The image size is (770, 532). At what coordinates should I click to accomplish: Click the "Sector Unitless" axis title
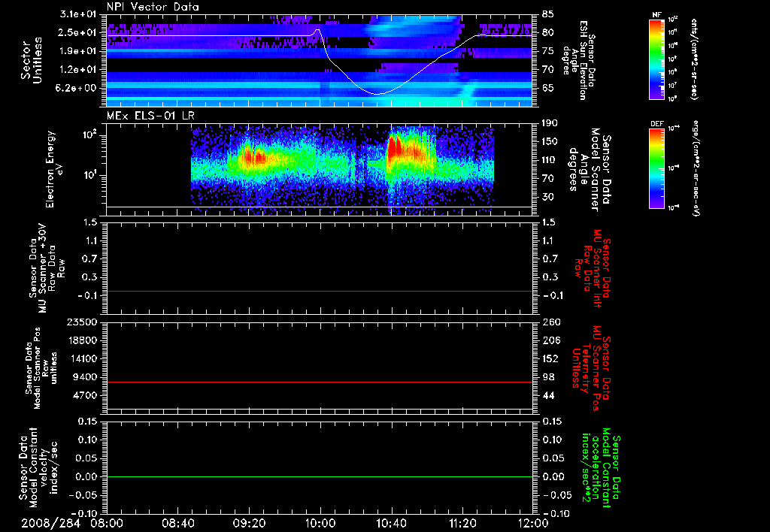point(32,60)
